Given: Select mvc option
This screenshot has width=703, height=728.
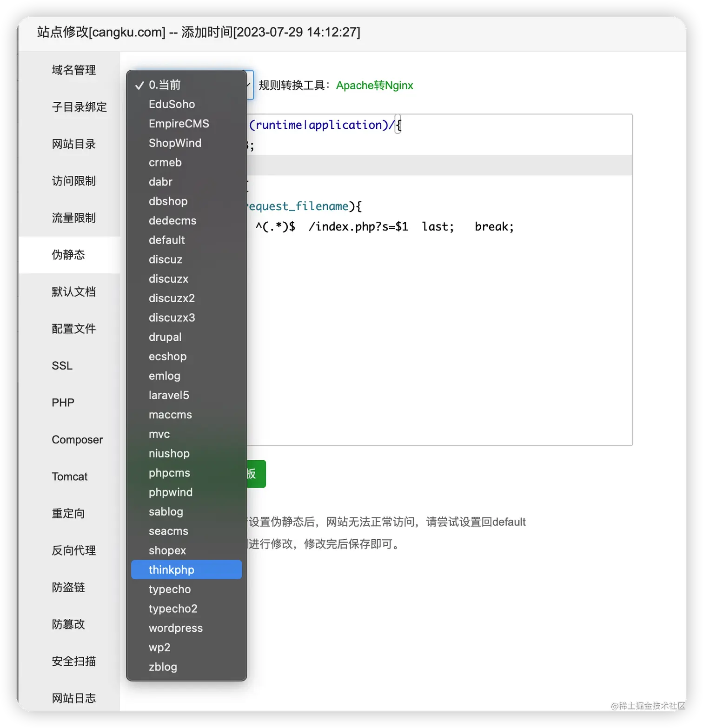Looking at the screenshot, I should [186, 434].
